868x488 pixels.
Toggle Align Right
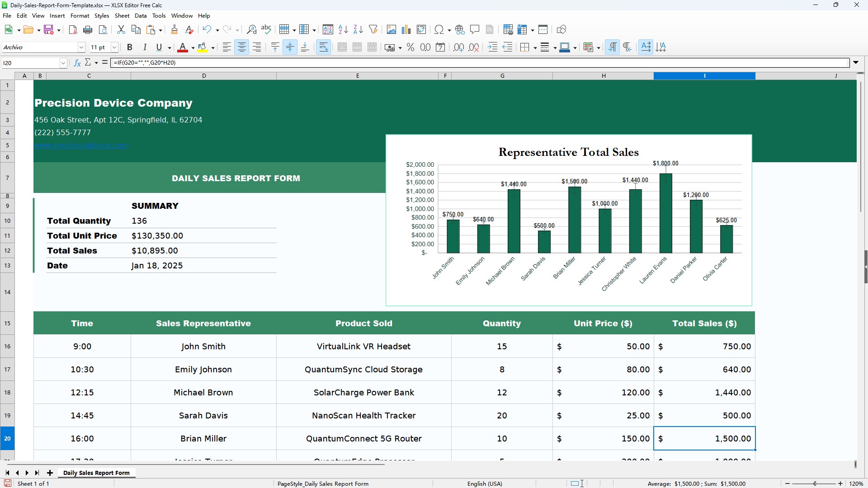click(257, 47)
